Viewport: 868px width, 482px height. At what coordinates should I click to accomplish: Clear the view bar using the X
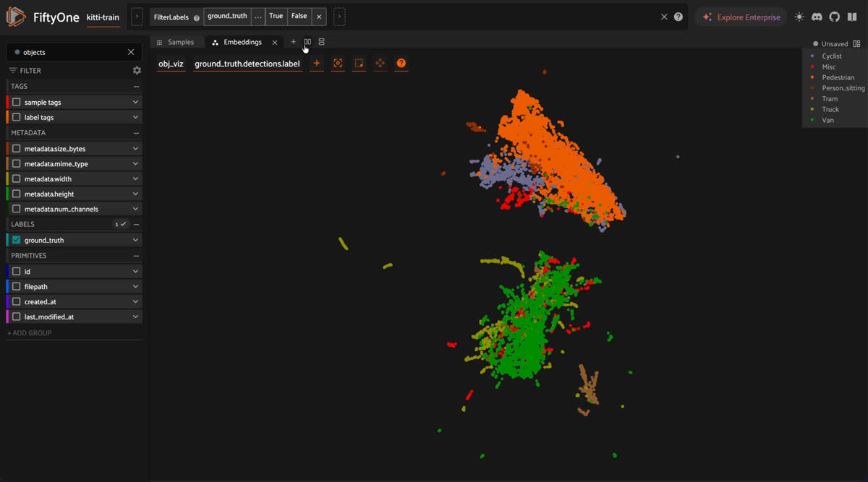click(664, 17)
